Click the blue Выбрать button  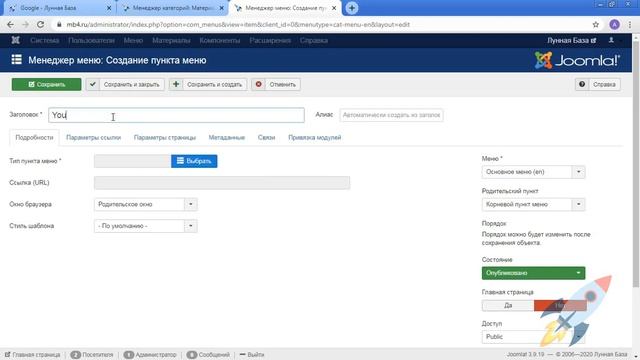[194, 161]
